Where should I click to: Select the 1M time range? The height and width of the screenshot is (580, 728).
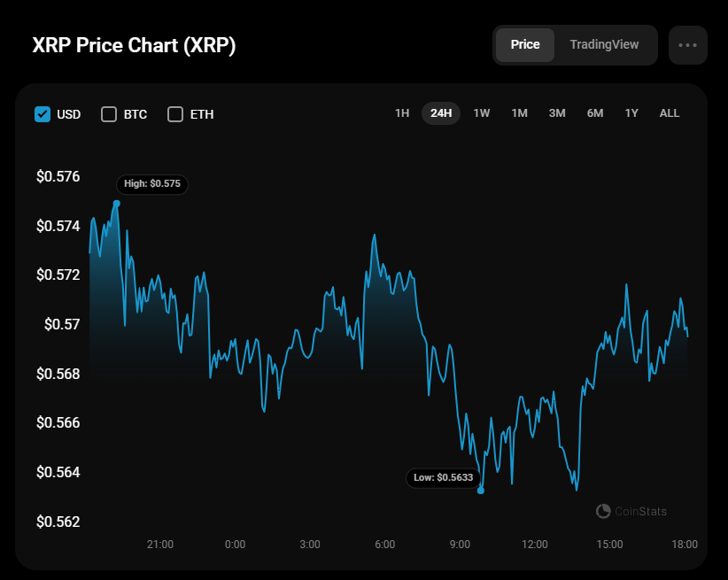(519, 113)
